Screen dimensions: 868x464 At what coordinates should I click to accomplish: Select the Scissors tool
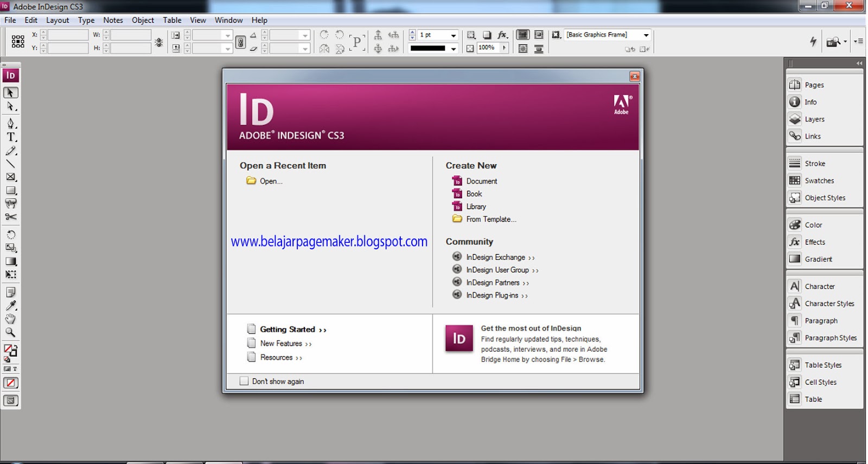pyautogui.click(x=10, y=217)
